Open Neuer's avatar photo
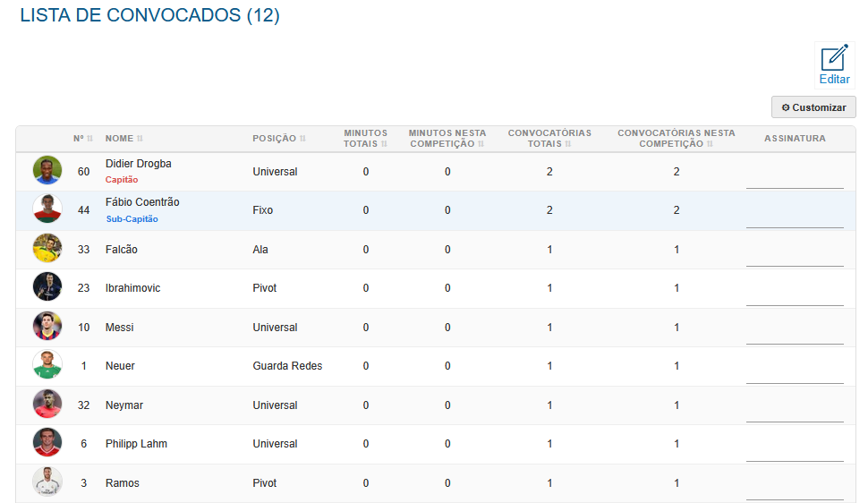 pos(47,364)
